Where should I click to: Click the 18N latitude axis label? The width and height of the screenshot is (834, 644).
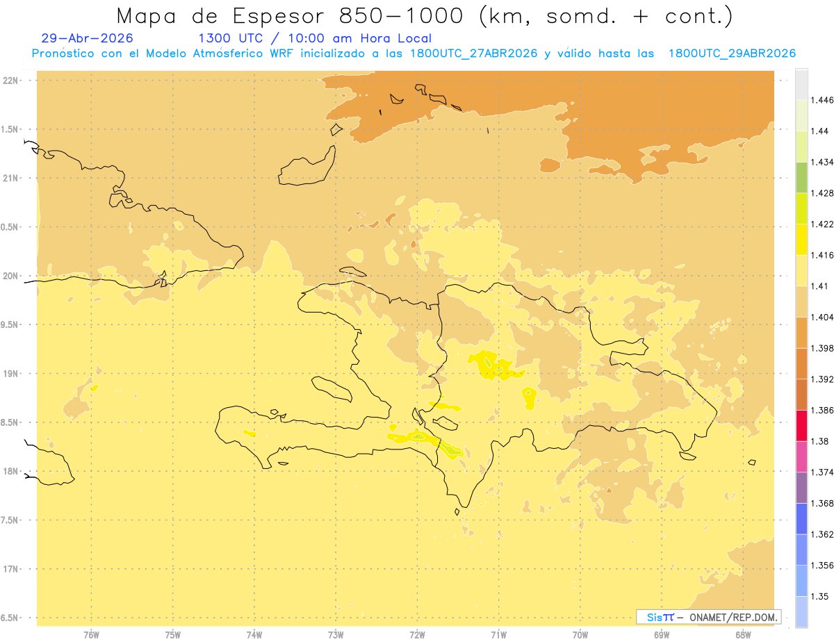[11, 471]
